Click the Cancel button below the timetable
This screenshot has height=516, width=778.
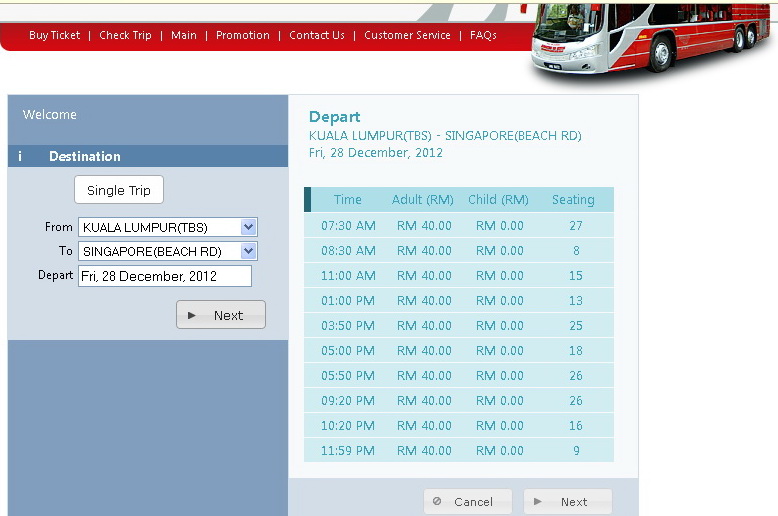[468, 502]
